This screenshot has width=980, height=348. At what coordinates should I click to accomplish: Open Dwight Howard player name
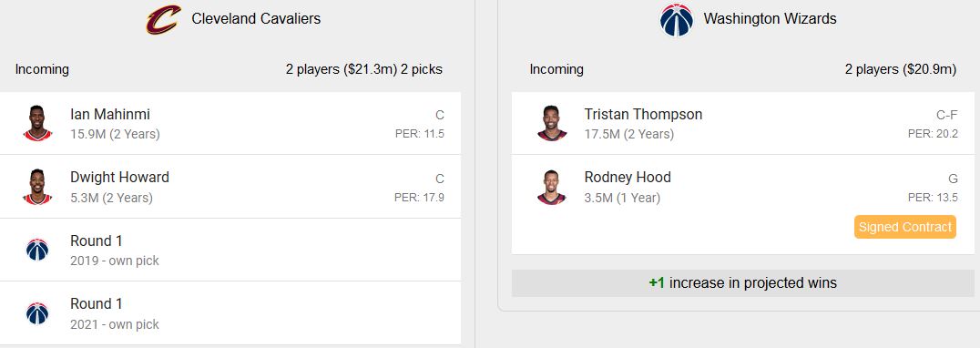(119, 178)
